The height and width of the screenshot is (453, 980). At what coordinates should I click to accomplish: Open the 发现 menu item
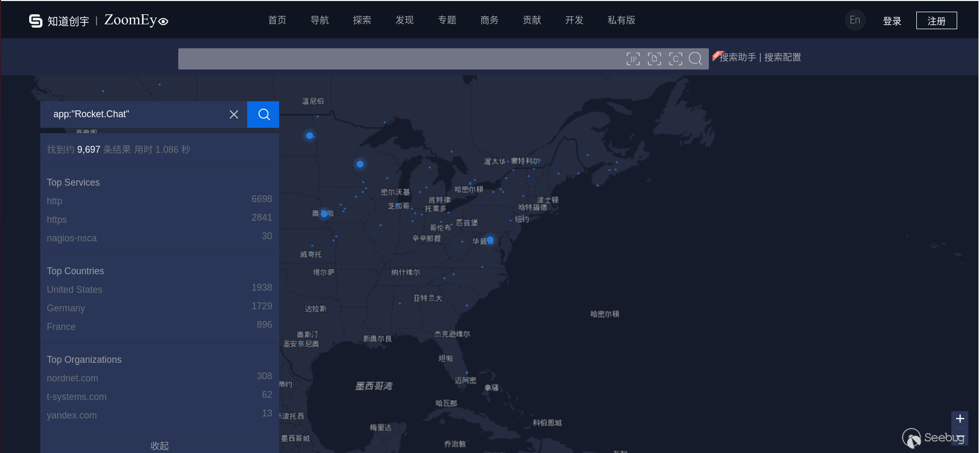(x=404, y=20)
